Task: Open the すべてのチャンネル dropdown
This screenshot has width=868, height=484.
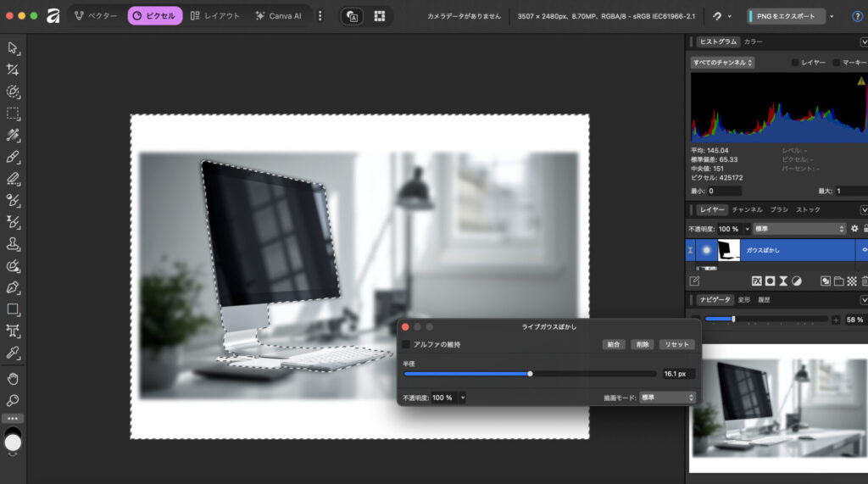Action: (x=722, y=63)
